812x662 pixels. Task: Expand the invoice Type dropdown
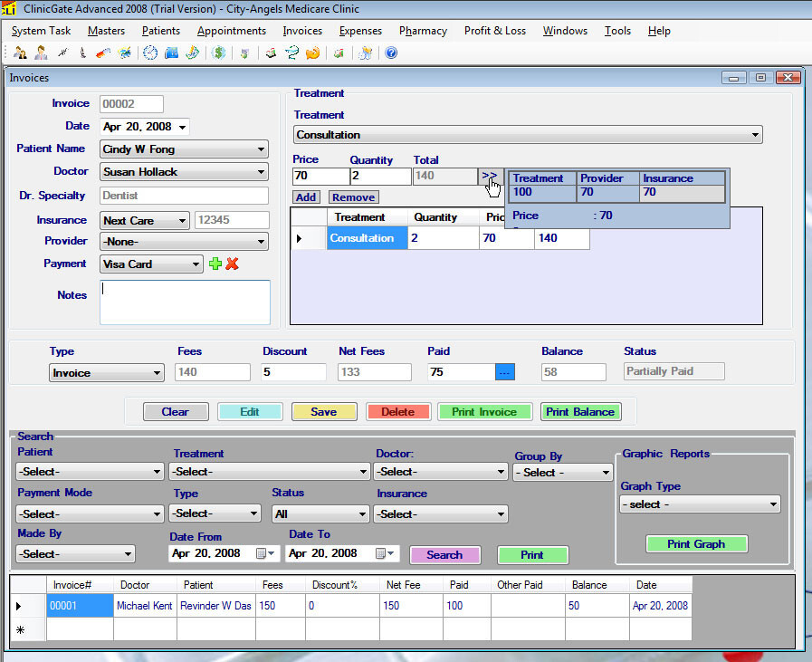pos(157,373)
